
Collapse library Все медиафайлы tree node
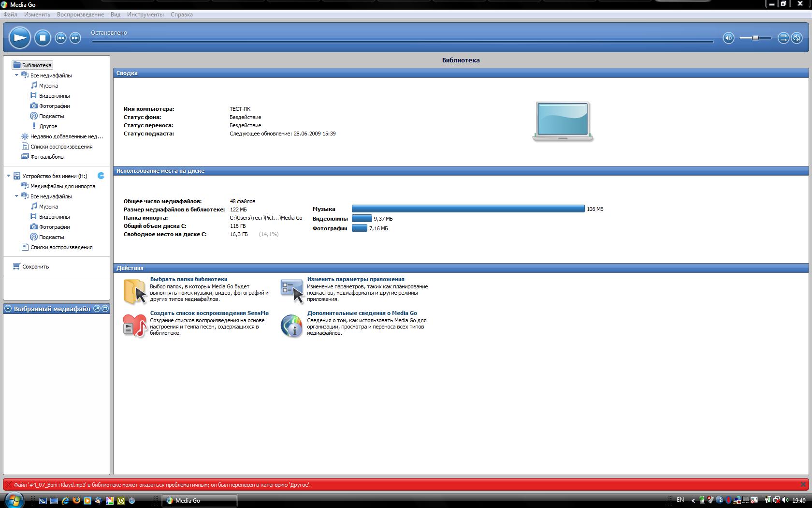pyautogui.click(x=16, y=75)
